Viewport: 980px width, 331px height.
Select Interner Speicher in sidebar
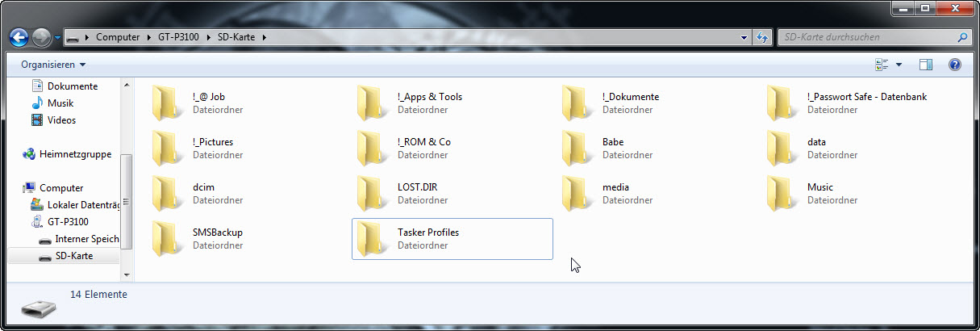(79, 239)
